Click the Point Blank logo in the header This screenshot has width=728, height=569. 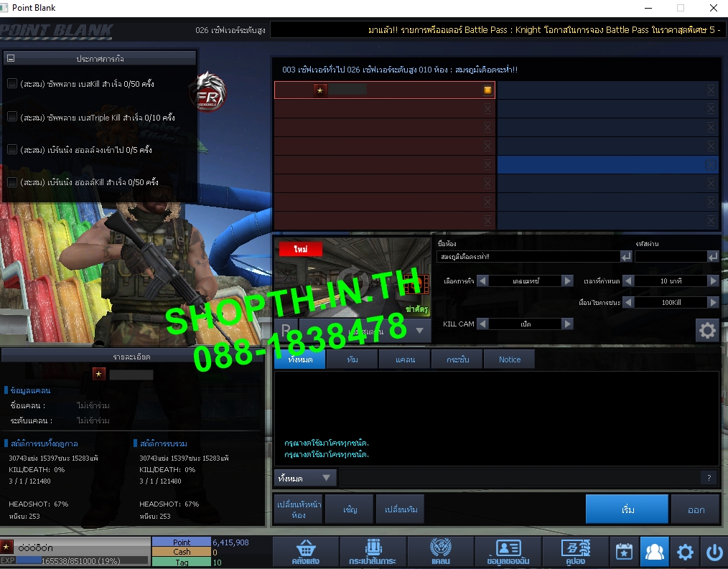pos(57,31)
